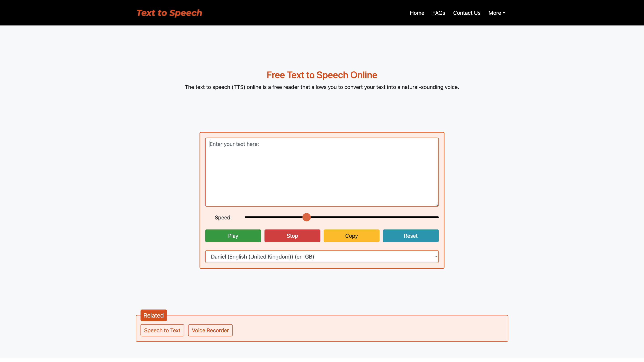Open the Contact Us page
644x362 pixels.
click(x=467, y=13)
